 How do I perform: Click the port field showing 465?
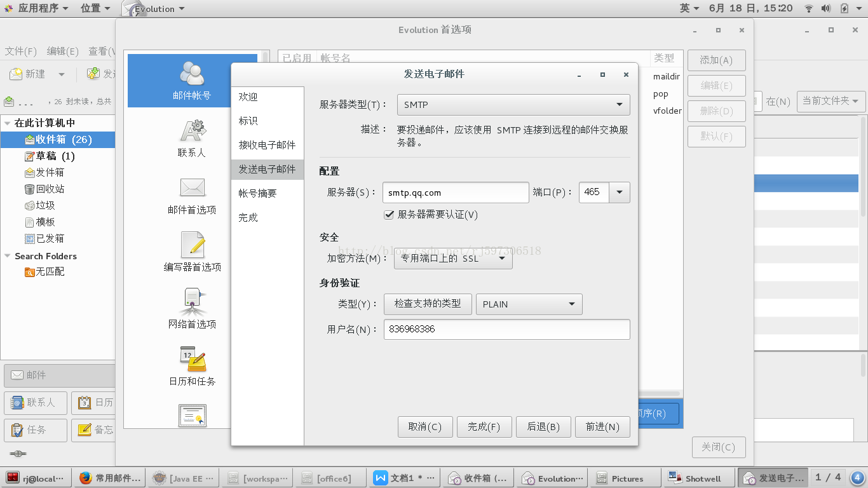(x=594, y=192)
